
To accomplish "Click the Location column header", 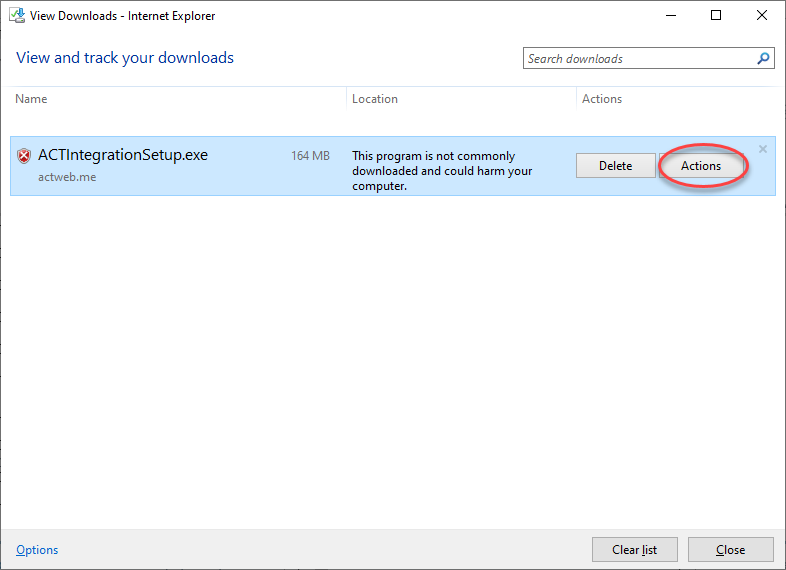I will 375,99.
